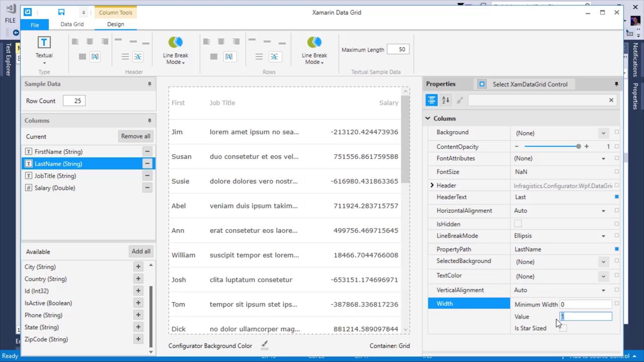Set rows horizontal auto alignment icon
The height and width of the screenshot is (362, 644).
pyautogui.click(x=229, y=57)
